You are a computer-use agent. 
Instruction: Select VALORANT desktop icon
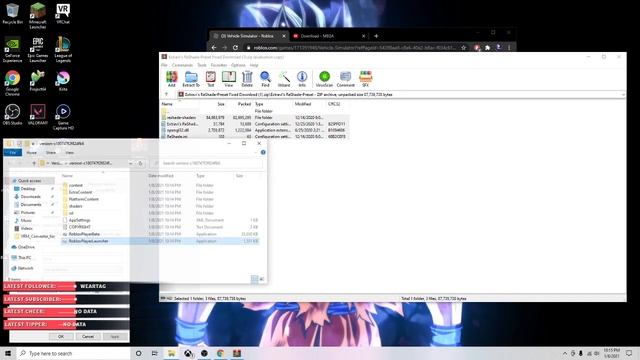[x=38, y=115]
